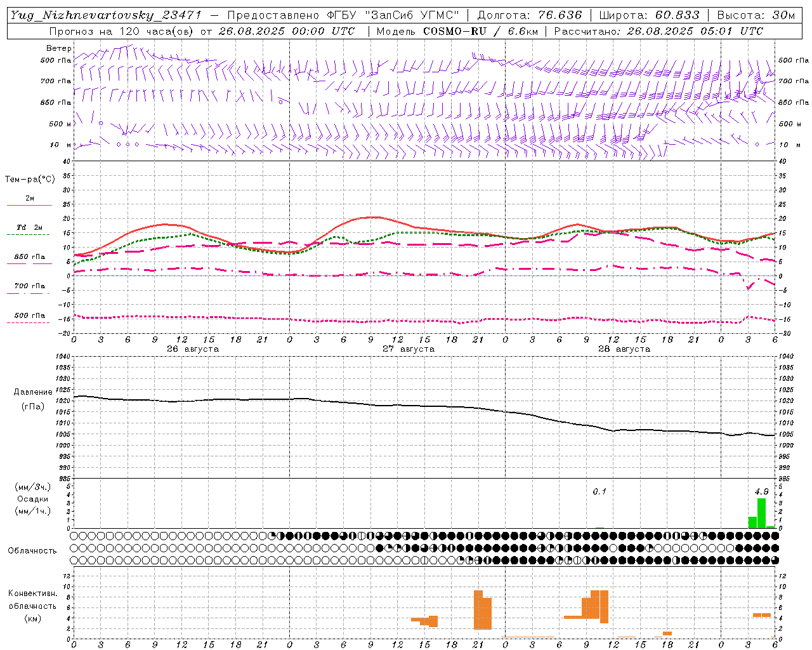
Task: Click the 27 августа date label
Action: 409,349
